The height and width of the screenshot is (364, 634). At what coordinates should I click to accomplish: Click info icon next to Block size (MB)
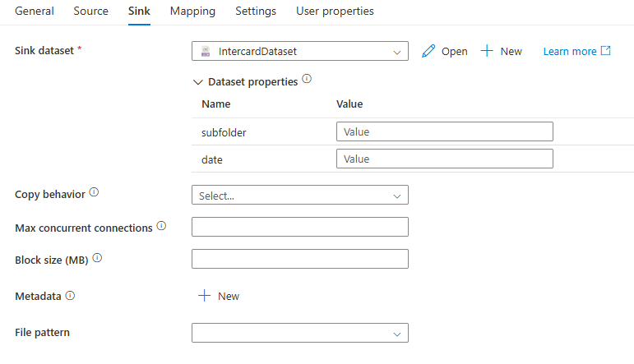pyautogui.click(x=97, y=258)
